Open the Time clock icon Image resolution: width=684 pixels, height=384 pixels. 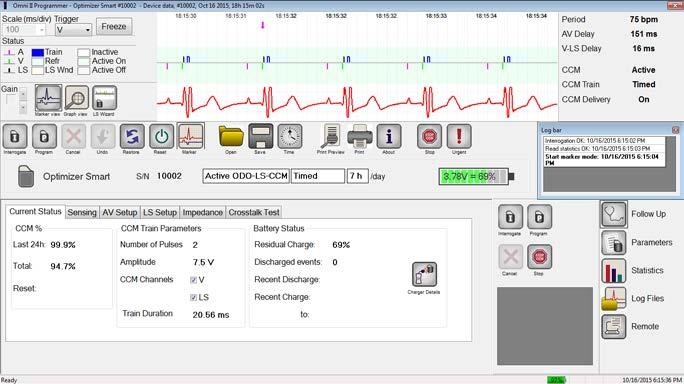[x=290, y=137]
